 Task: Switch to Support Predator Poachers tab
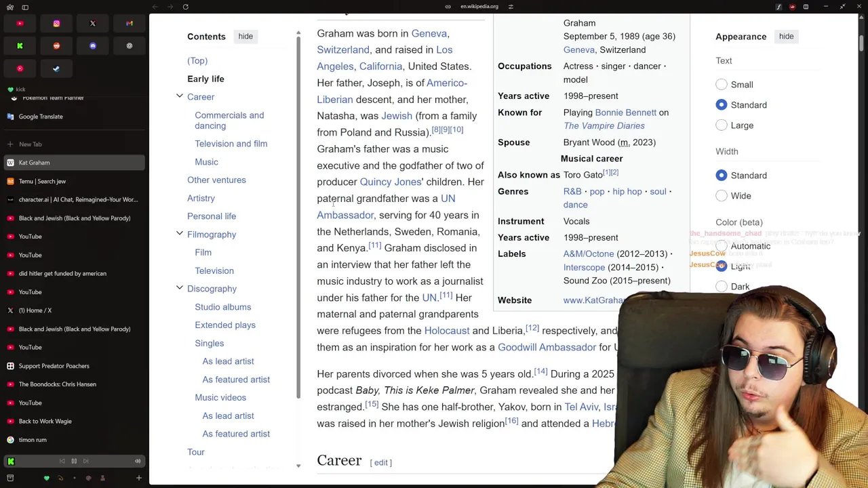73,366
